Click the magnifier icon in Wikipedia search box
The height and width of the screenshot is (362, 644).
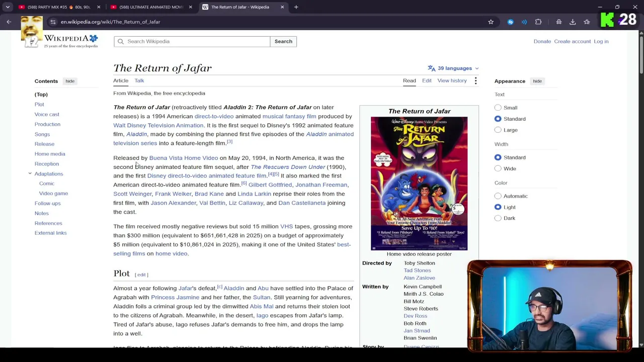pyautogui.click(x=121, y=41)
